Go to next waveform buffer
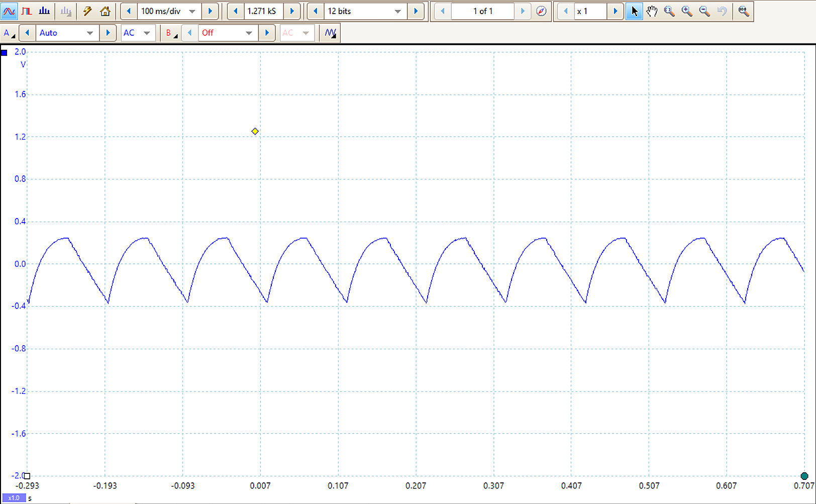Screen dimensions: 816x504 pos(523,11)
